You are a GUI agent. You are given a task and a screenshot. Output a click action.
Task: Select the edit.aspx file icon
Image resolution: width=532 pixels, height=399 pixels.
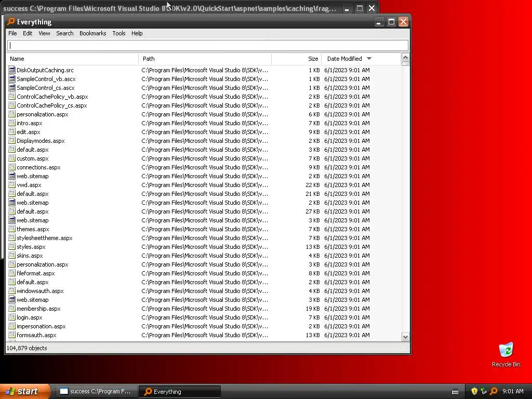(x=12, y=131)
